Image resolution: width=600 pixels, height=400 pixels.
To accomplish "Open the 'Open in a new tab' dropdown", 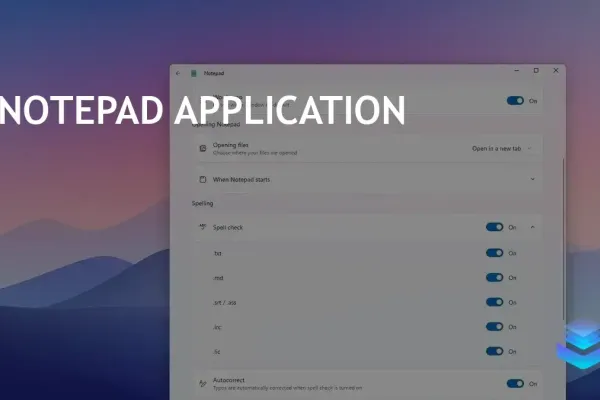I will 502,149.
